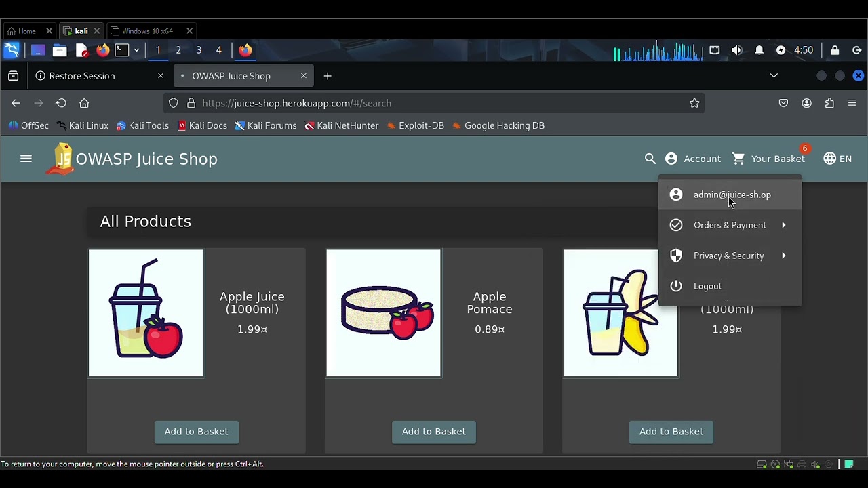Click the URL address bar
The height and width of the screenshot is (488, 868).
[x=434, y=103]
